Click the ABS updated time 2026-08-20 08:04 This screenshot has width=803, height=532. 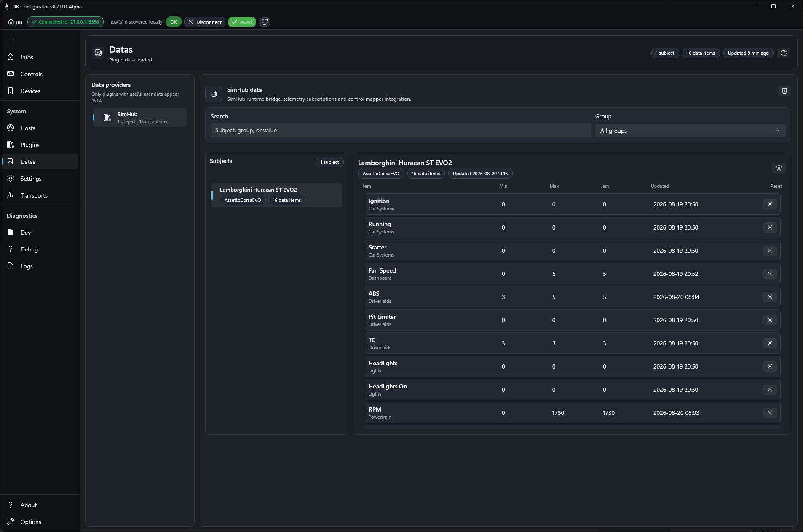pos(676,297)
